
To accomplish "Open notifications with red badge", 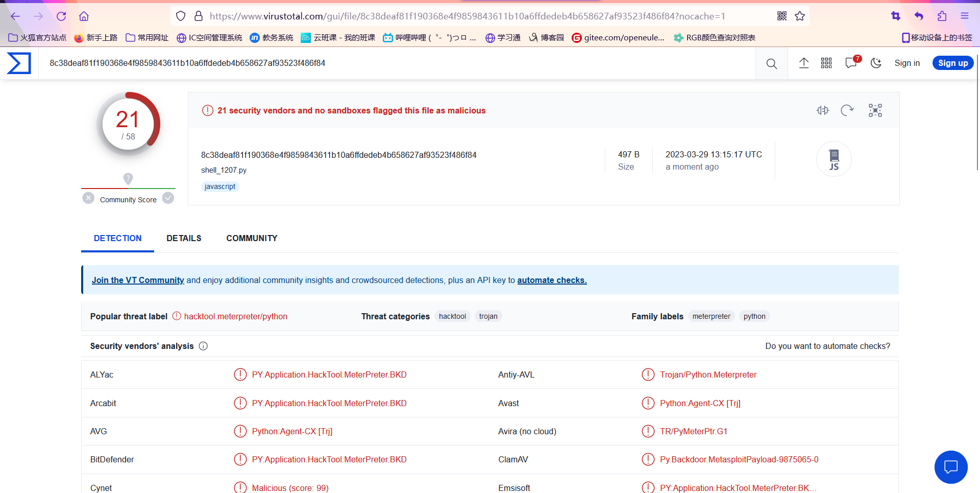I will click(852, 62).
